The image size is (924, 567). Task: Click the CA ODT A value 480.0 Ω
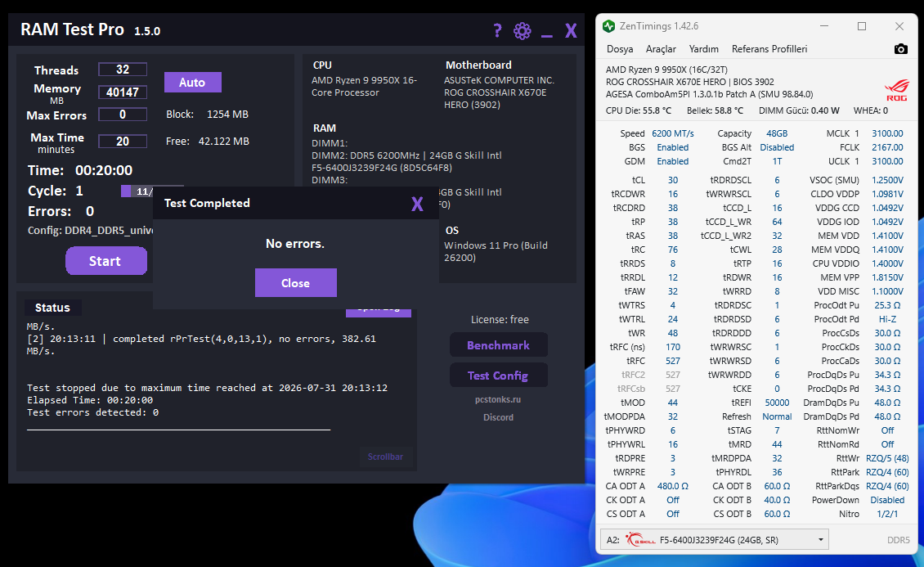[x=673, y=486]
